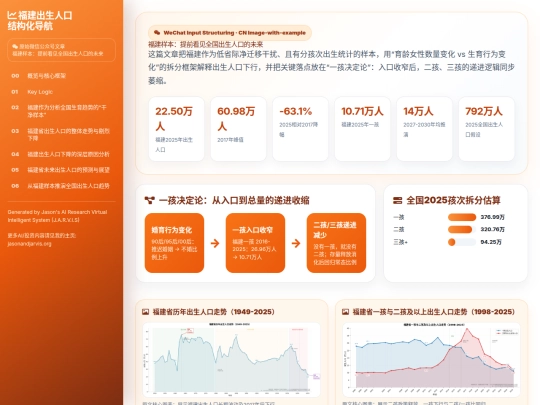Click the Generated by Jason's AI Research text
This screenshot has width=540, height=405.
tap(57, 216)
